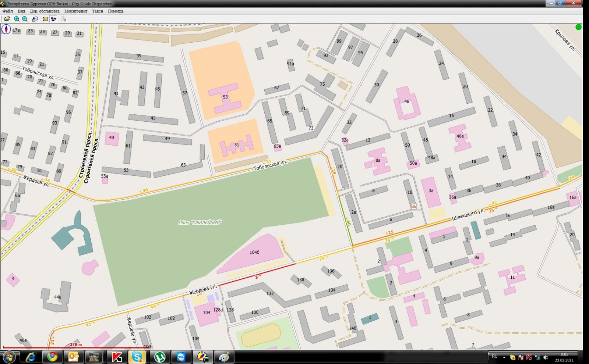Viewport: 589px width, 364px height.
Task: Click the 378 m scale bar label
Action: coord(75,345)
